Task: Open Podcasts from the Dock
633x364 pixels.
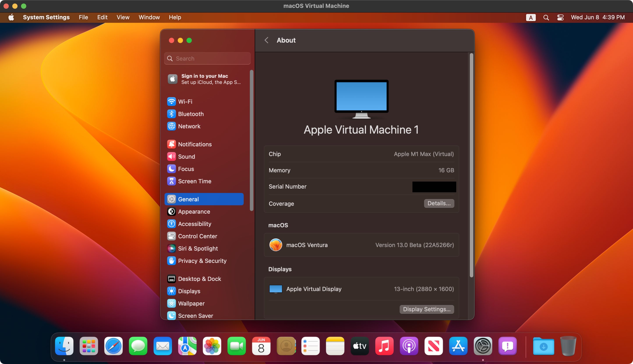Action: (x=409, y=346)
